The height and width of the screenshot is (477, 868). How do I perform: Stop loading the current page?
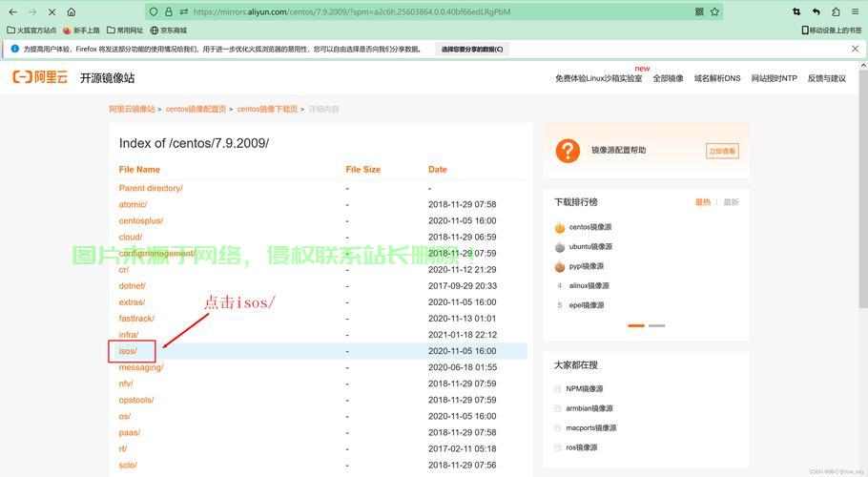point(52,12)
